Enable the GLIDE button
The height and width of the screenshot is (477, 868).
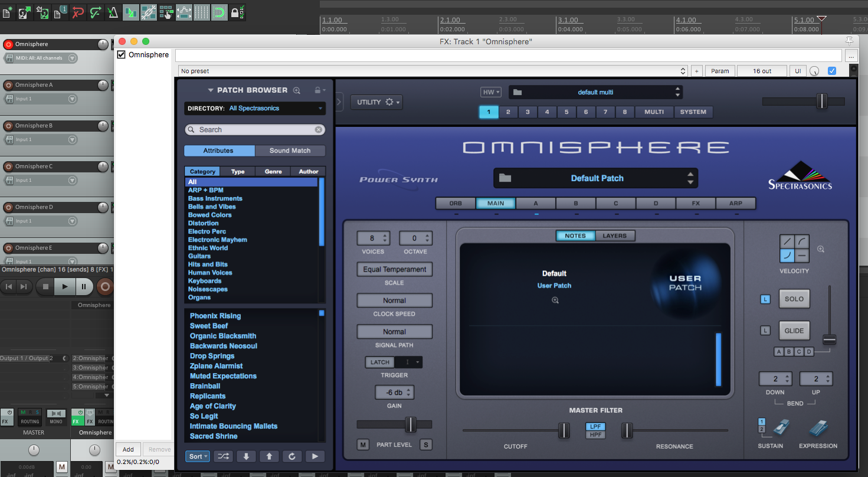coord(794,331)
